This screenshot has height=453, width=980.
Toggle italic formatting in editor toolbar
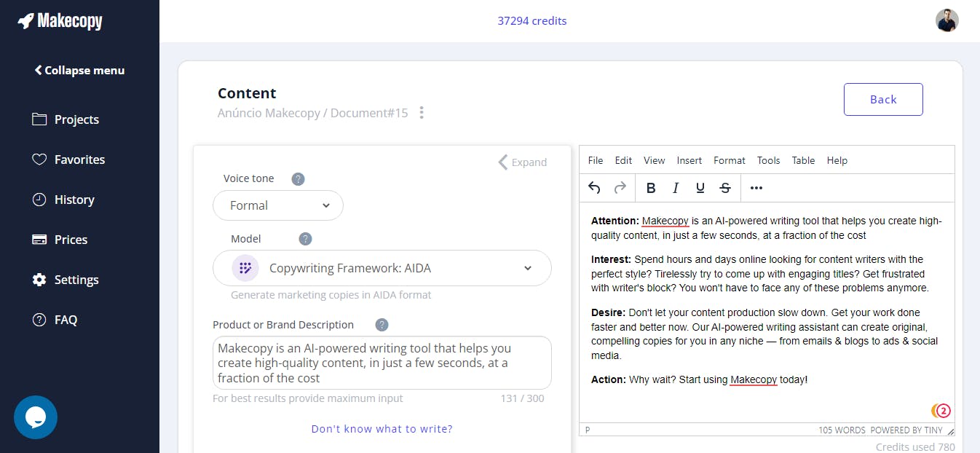coord(676,188)
